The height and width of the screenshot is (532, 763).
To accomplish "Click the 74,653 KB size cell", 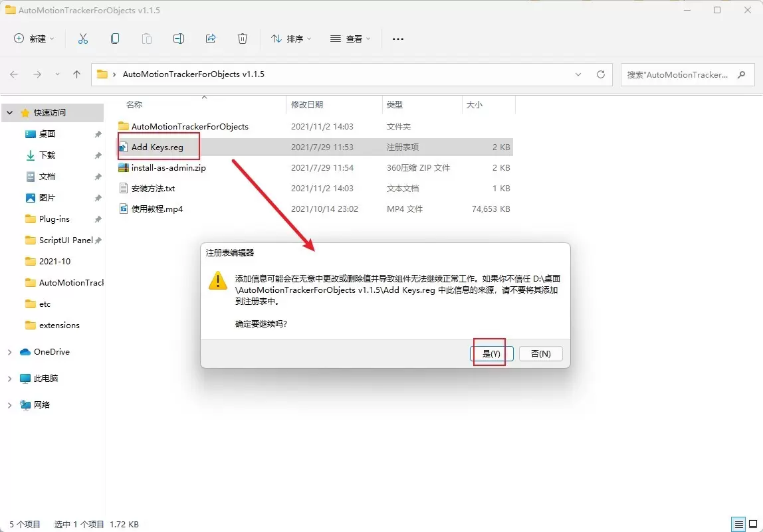I will 491,209.
